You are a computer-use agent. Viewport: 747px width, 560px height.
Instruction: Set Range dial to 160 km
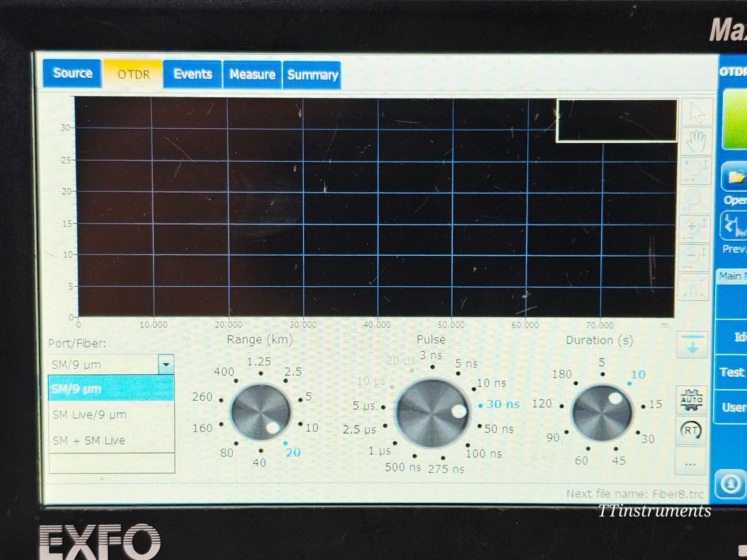point(202,427)
